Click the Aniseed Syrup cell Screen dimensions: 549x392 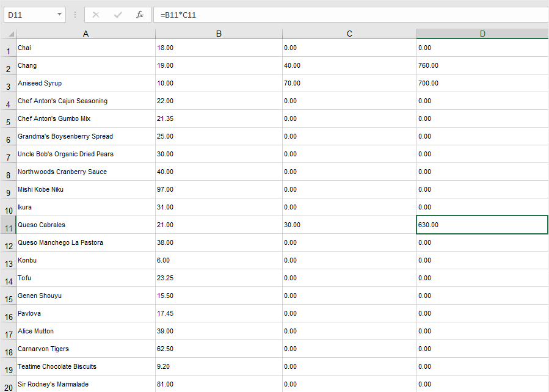pos(85,83)
